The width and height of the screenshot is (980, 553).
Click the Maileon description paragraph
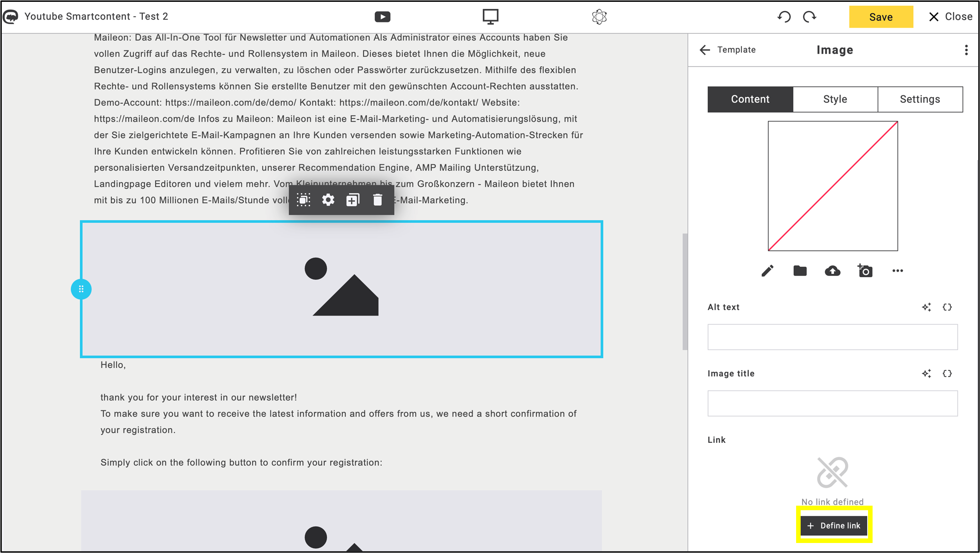339,119
